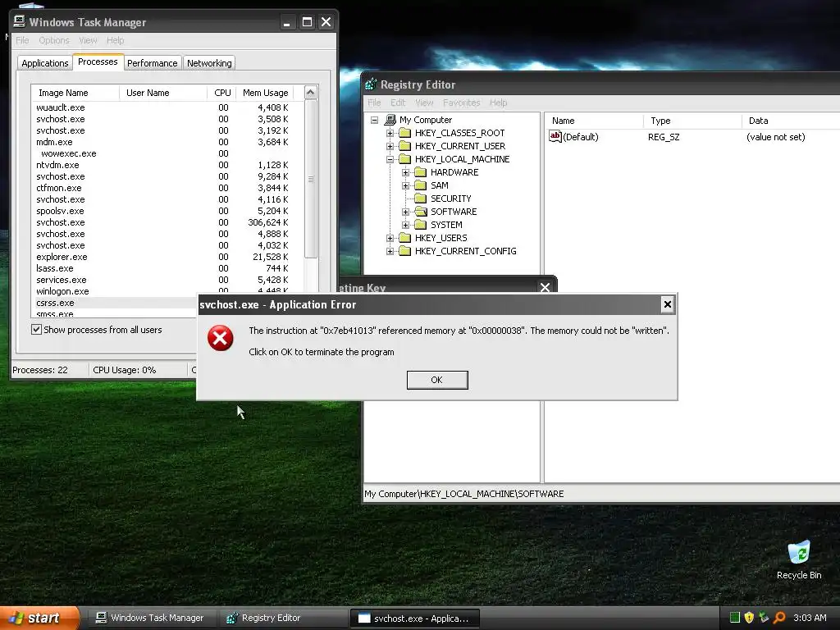Viewport: 840px width, 630px height.
Task: Click the HKEY_CURRENT_USER folder icon
Action: (405, 146)
